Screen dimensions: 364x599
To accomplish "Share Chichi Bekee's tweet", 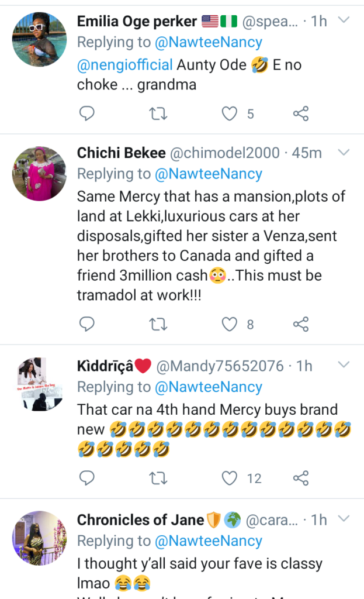I will click(x=300, y=323).
